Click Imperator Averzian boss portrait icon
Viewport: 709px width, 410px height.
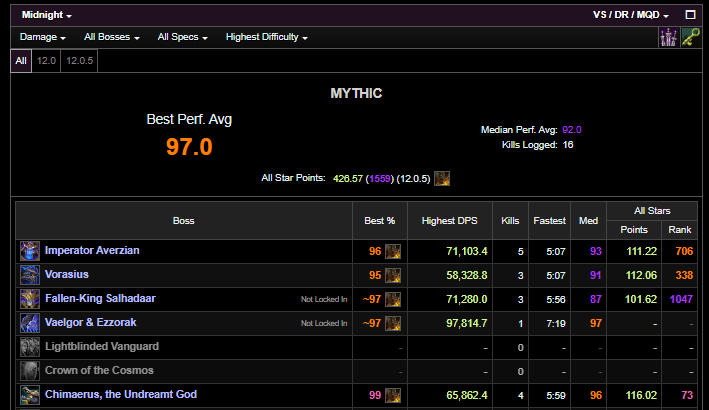30,251
